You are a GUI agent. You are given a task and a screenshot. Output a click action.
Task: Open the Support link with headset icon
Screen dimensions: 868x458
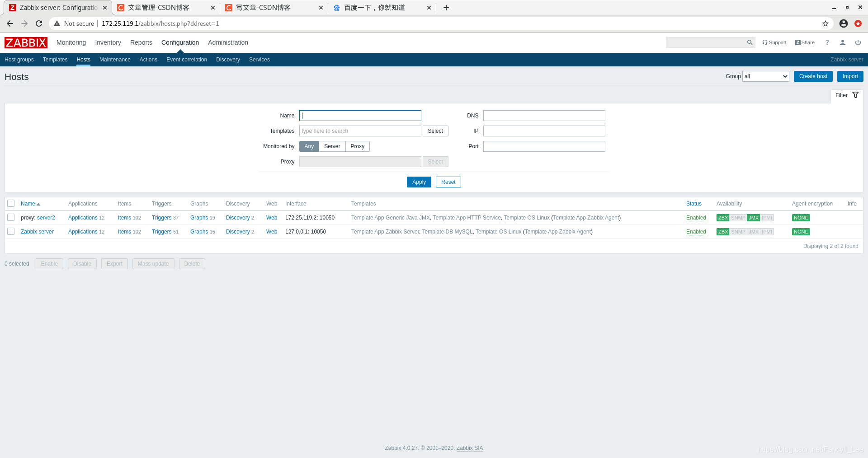pos(774,42)
